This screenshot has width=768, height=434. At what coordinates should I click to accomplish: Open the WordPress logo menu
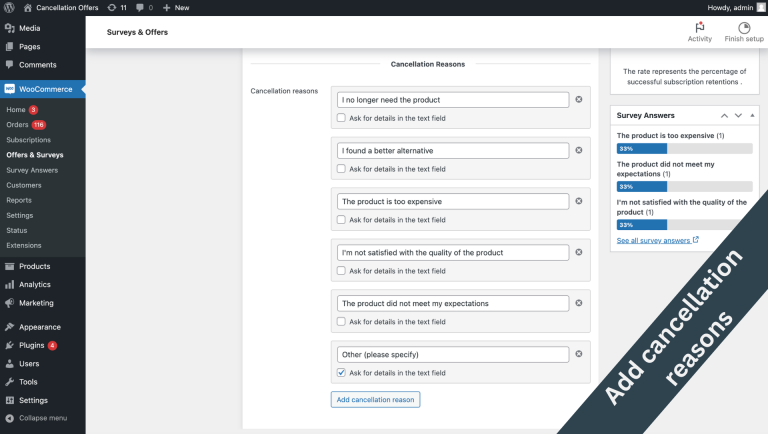(x=9, y=7)
